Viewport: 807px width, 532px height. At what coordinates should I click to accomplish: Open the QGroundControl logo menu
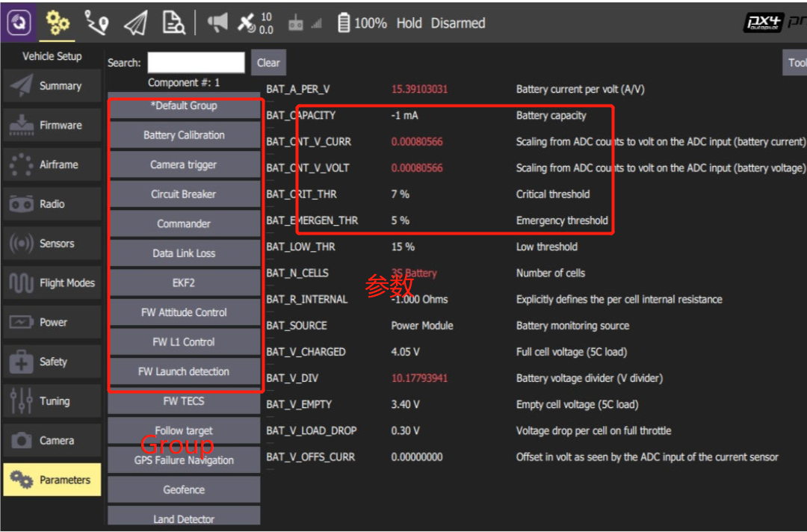point(19,22)
